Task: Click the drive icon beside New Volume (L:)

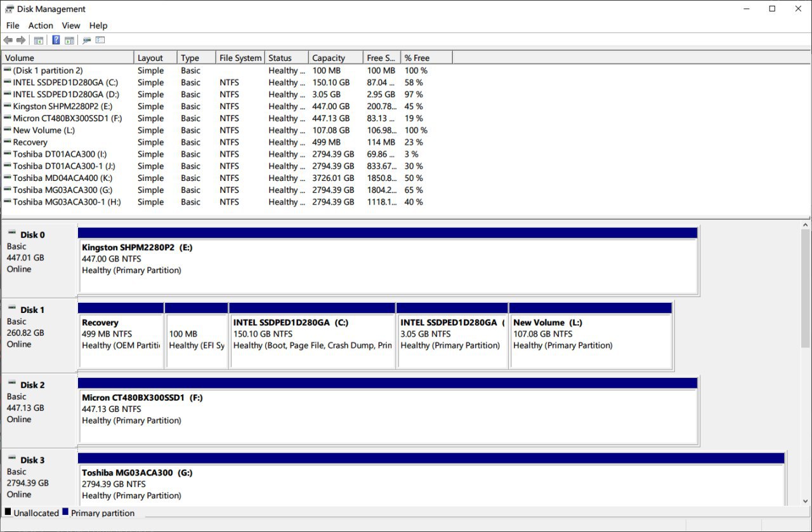Action: pyautogui.click(x=7, y=130)
